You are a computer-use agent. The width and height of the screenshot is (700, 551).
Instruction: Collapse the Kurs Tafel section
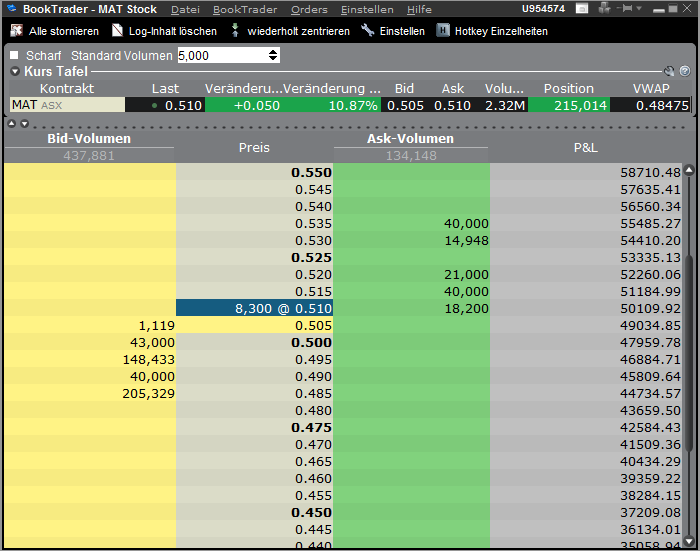(x=15, y=71)
